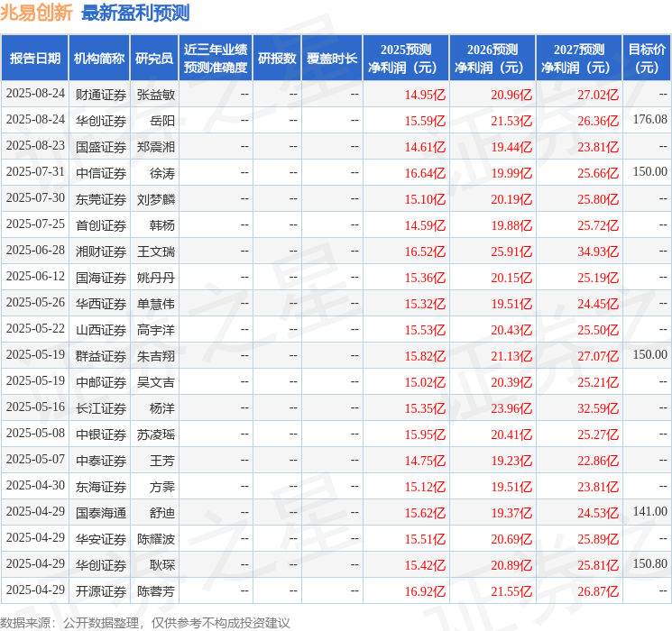Image resolution: width=672 pixels, height=631 pixels.
Task: Click the 国泰海通 institution cell
Action: (101, 513)
